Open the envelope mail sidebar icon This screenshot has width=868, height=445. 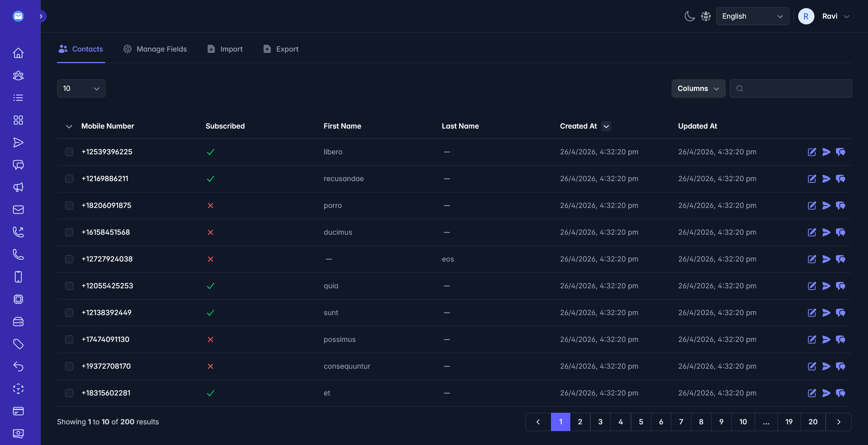[18, 210]
